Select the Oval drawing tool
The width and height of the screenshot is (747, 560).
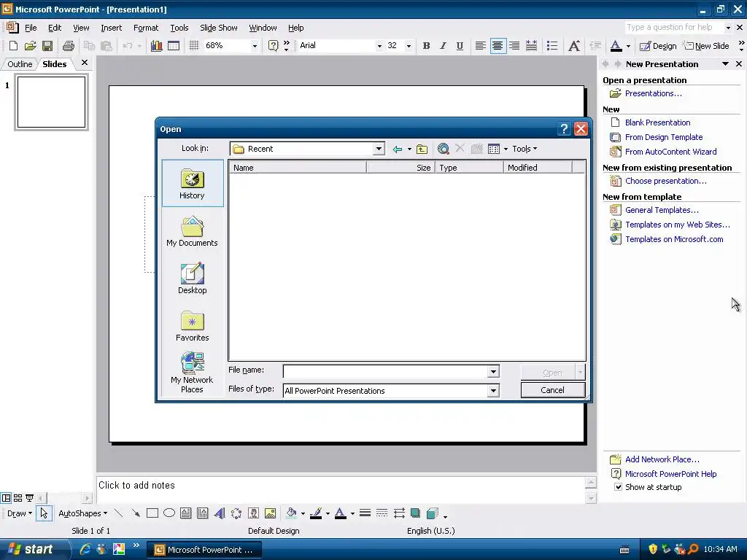169,513
